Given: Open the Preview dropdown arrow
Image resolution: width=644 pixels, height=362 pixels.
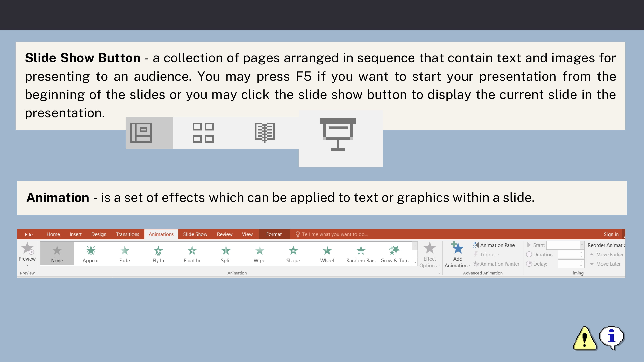Looking at the screenshot, I should [x=27, y=265].
